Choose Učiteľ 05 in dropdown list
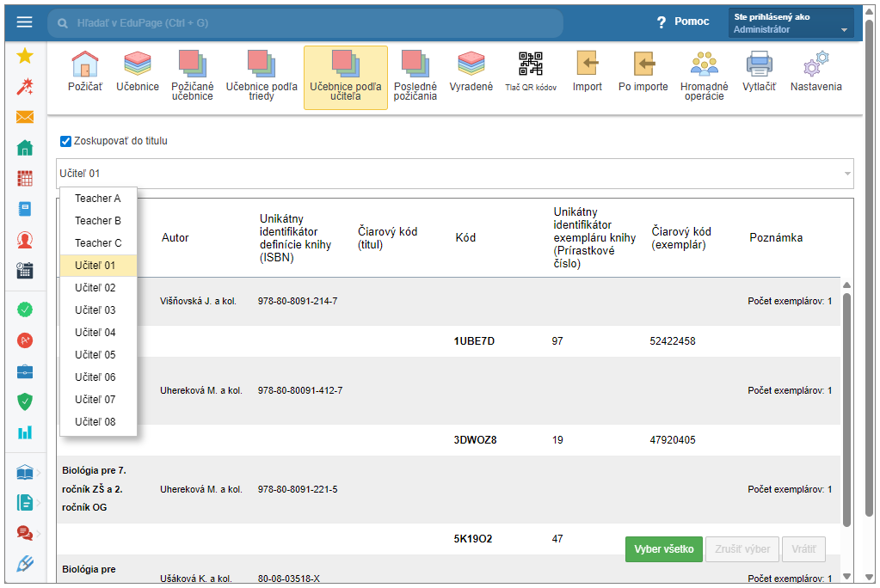Image resolution: width=880 pixels, height=588 pixels. [95, 355]
